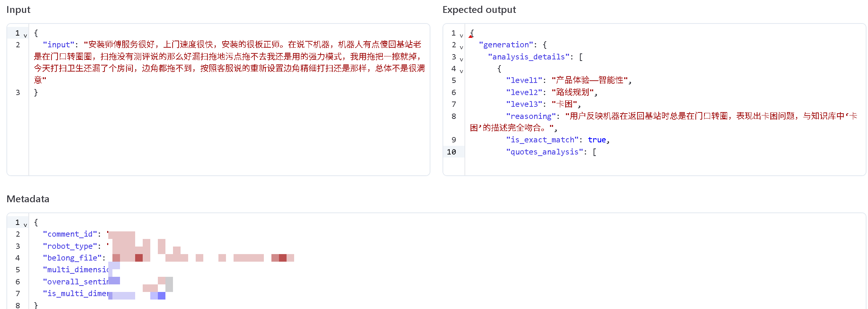Viewport: 868px width, 309px height.
Task: Select the value "路线规划"
Action: [x=573, y=92]
